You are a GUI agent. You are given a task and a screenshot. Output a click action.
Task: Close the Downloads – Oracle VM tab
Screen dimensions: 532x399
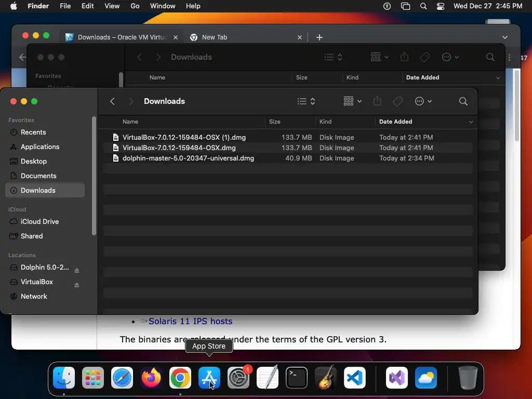[176, 37]
